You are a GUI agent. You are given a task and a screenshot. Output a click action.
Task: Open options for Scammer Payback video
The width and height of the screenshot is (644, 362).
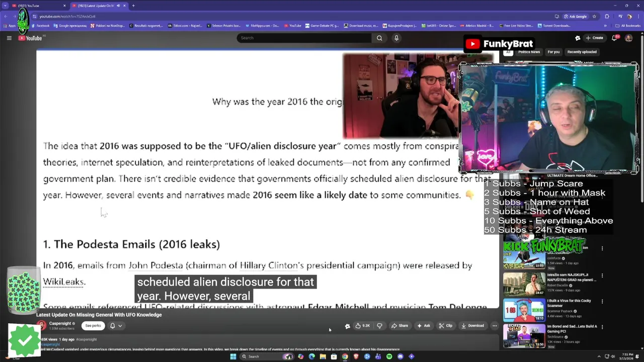click(x=602, y=301)
